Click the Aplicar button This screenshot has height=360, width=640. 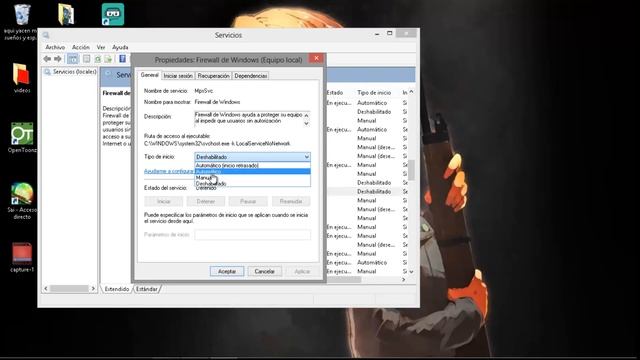pyautogui.click(x=302, y=271)
